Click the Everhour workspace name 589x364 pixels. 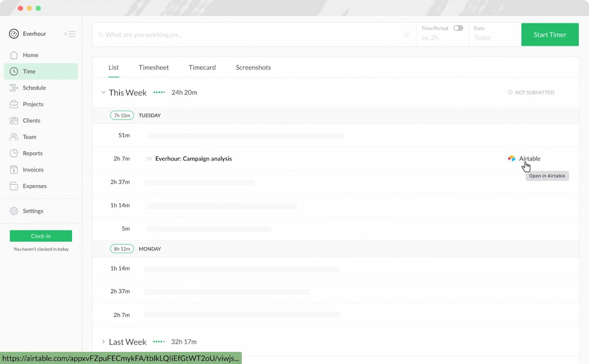pyautogui.click(x=34, y=34)
